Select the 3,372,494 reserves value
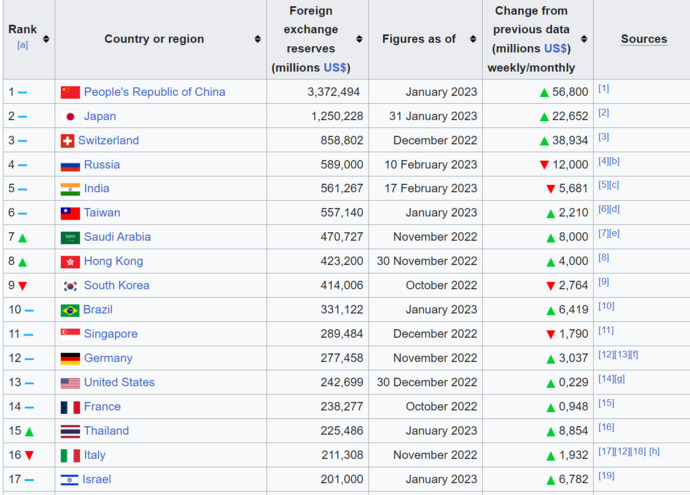The height and width of the screenshot is (495, 690). tap(333, 92)
